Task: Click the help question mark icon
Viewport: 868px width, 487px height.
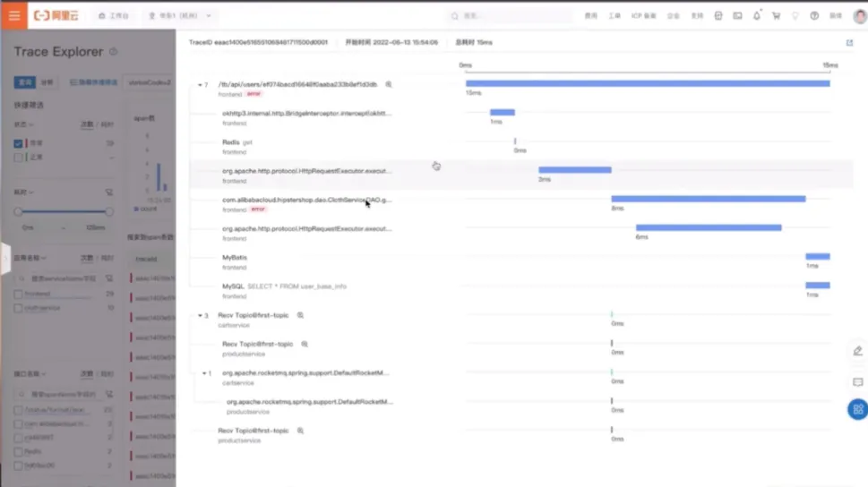Action: click(x=814, y=16)
